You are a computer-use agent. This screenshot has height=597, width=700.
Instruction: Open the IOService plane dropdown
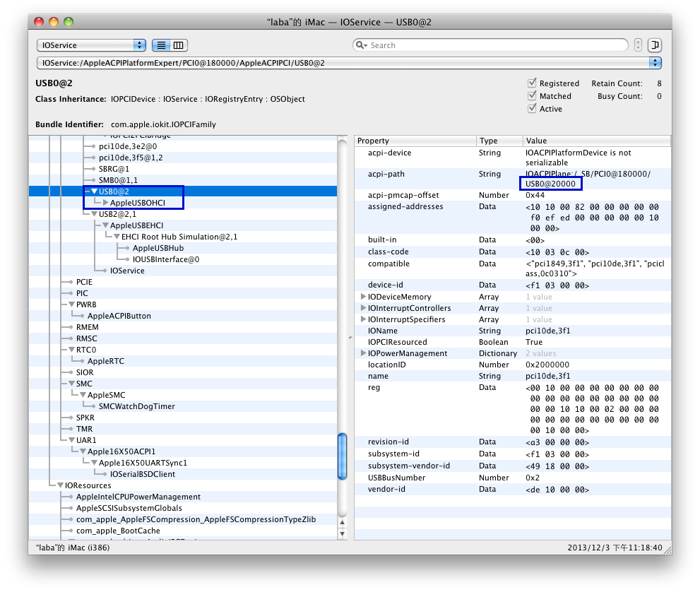pos(92,45)
